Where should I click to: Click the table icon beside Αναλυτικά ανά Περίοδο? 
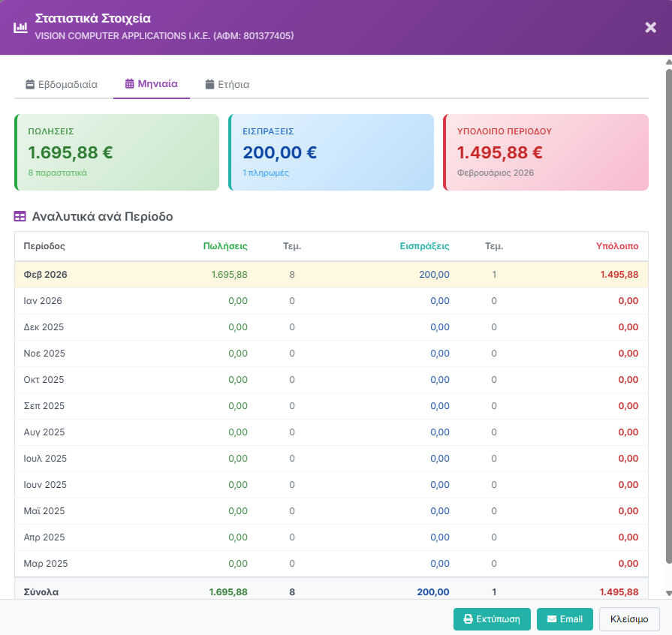click(x=20, y=217)
